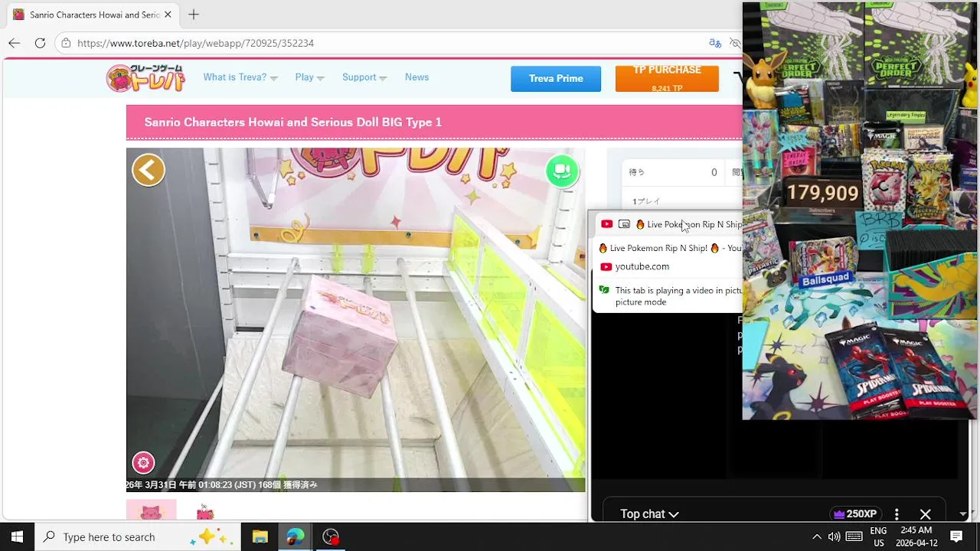This screenshot has height=551, width=980.
Task: Open the Edge browser taskbar icon
Action: pos(296,536)
